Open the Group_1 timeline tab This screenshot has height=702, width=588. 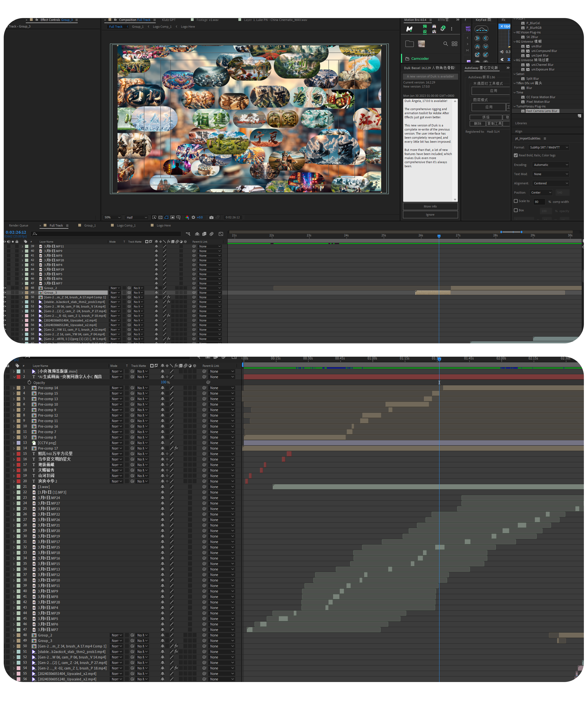90,226
